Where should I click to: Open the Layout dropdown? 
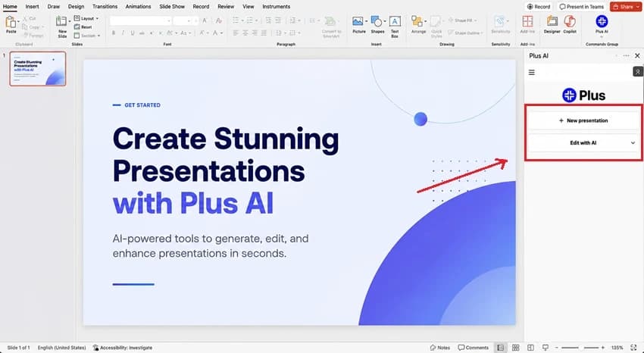pyautogui.click(x=86, y=18)
